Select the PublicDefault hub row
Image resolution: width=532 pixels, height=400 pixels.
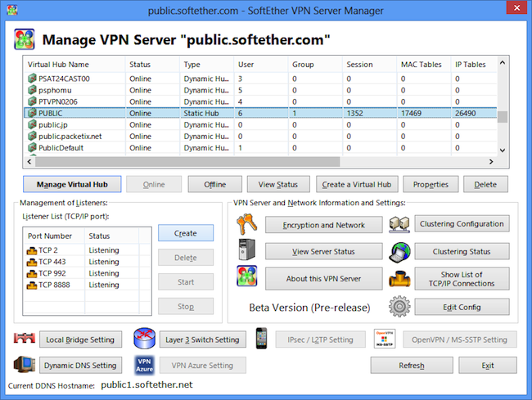[x=260, y=148]
